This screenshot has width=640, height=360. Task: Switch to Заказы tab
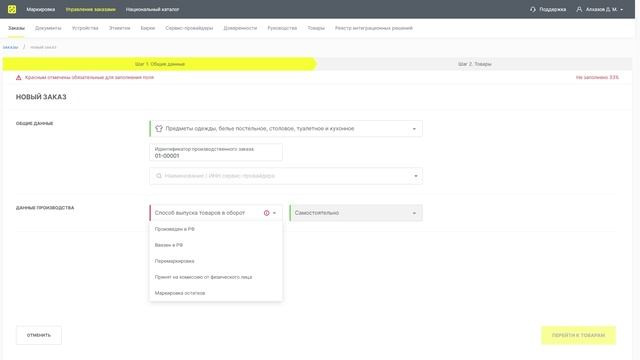[16, 28]
